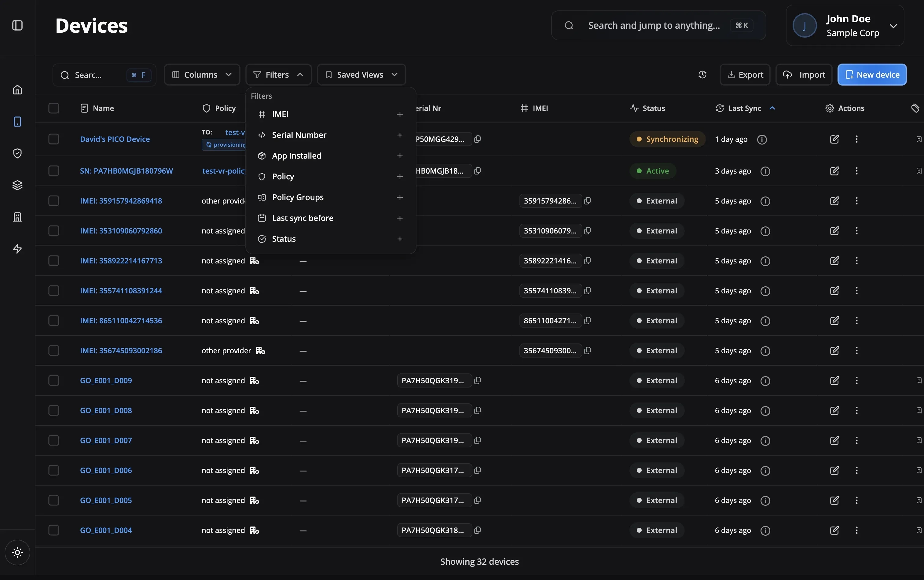Image resolution: width=924 pixels, height=580 pixels.
Task: Open the GO_E001_D007 device link
Action: coord(106,440)
